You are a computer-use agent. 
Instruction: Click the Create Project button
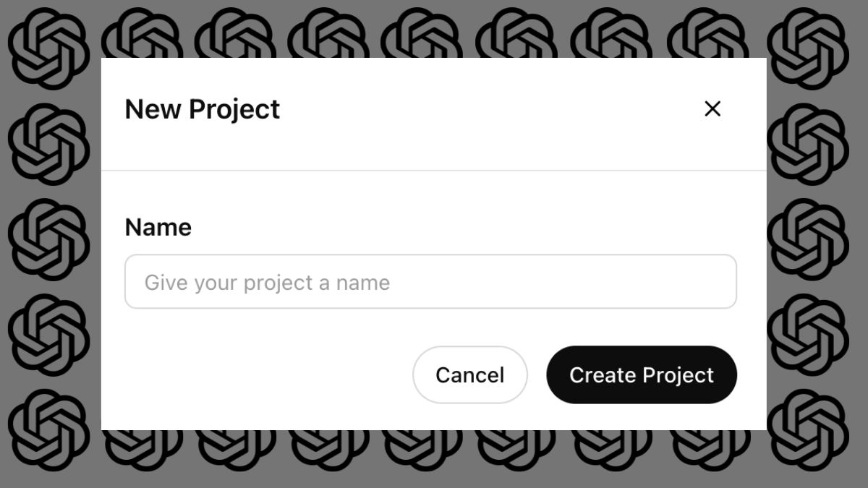[x=642, y=374]
